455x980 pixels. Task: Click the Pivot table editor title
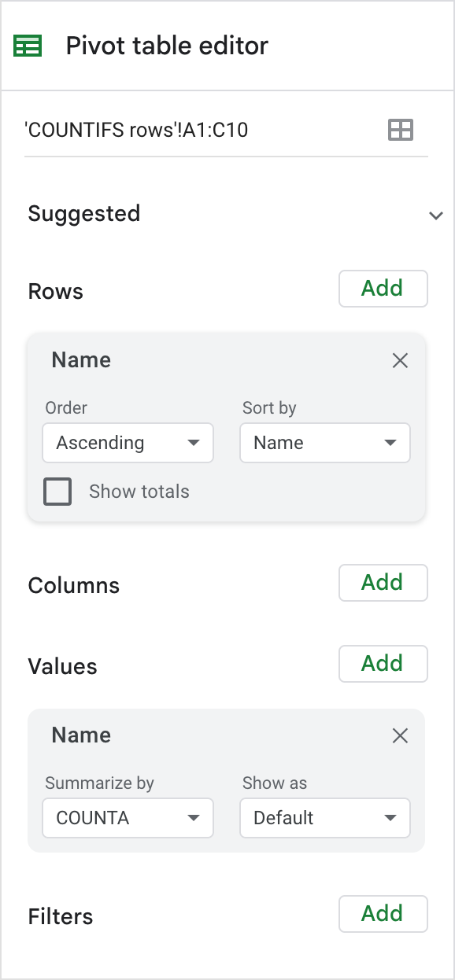point(166,46)
